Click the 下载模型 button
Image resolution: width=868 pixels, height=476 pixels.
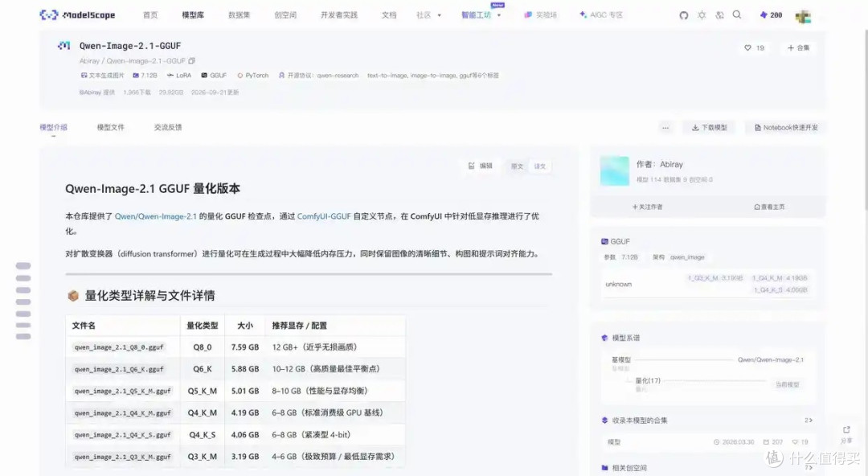pyautogui.click(x=709, y=128)
